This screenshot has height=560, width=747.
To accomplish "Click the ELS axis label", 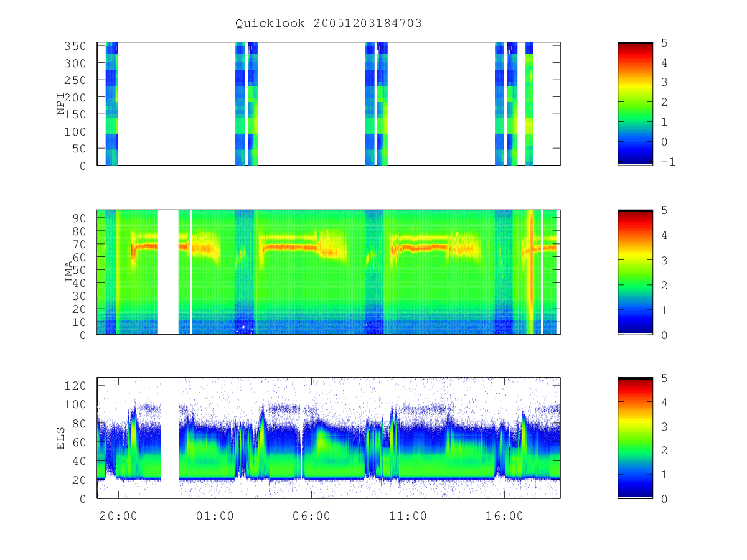I will click(x=62, y=437).
